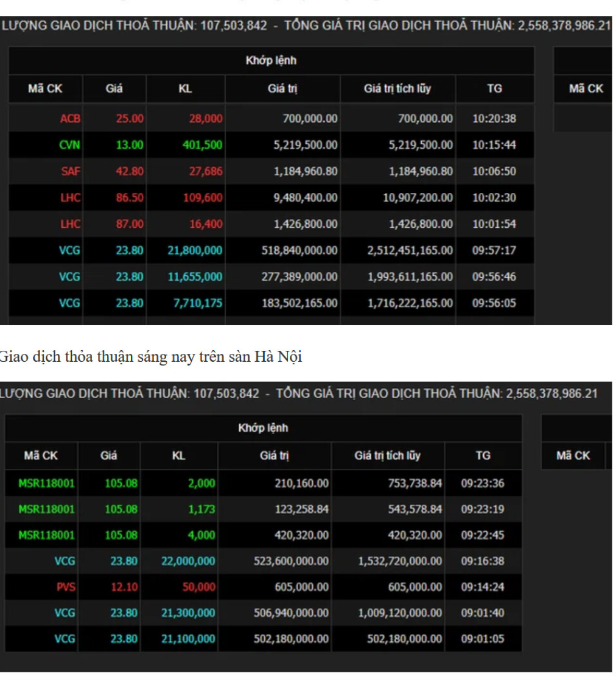Click the time 10:06:50
Viewport: 616px width, 676px height.
tap(494, 171)
